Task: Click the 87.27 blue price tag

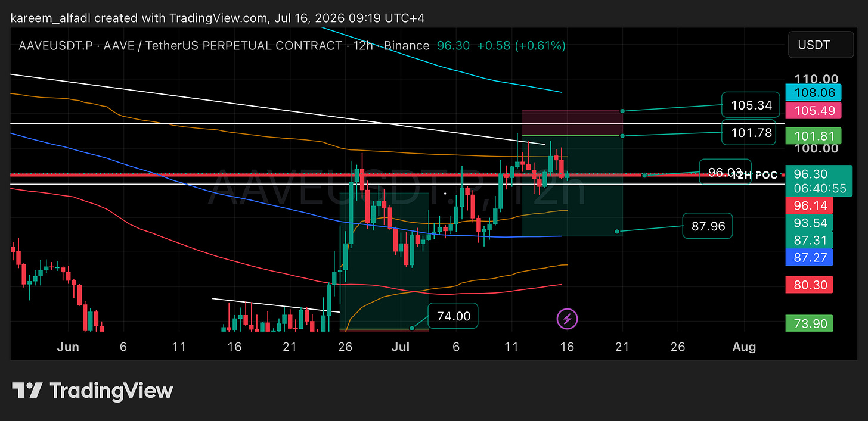Action: pos(810,257)
